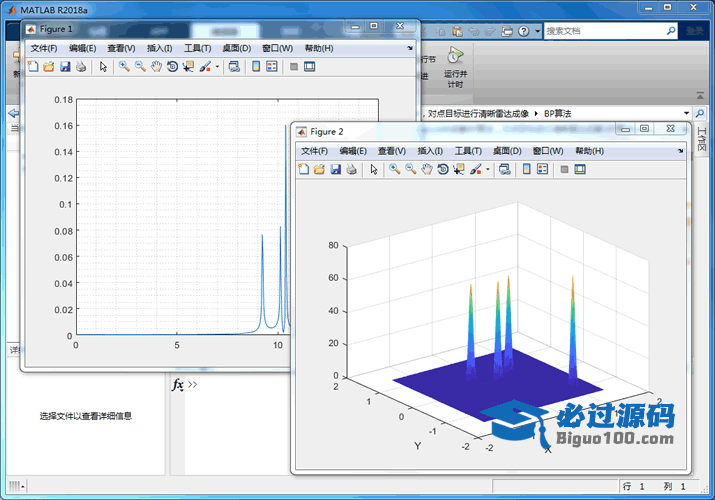Open MATLAB help question mark icon
Image resolution: width=715 pixels, height=500 pixels.
[524, 31]
